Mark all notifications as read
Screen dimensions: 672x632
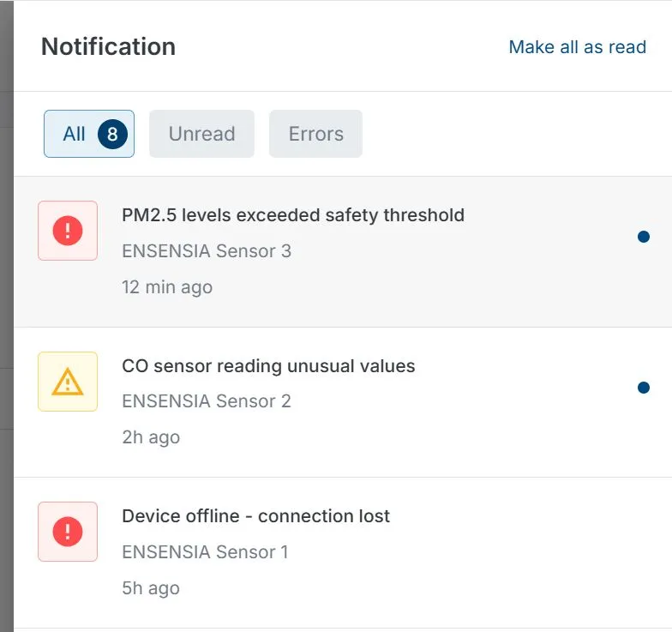pyautogui.click(x=577, y=47)
